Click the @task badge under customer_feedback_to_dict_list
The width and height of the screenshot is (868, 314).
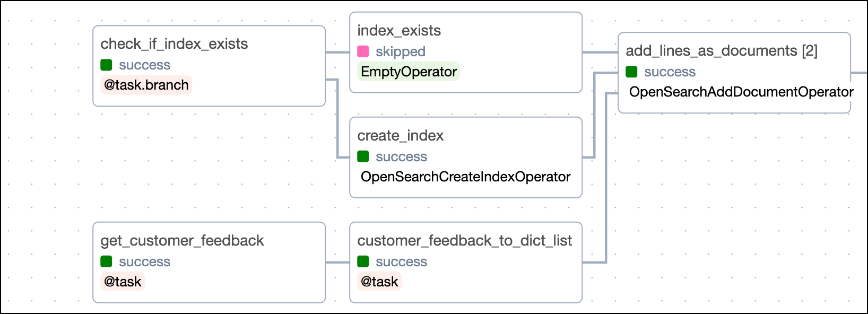pos(379,282)
